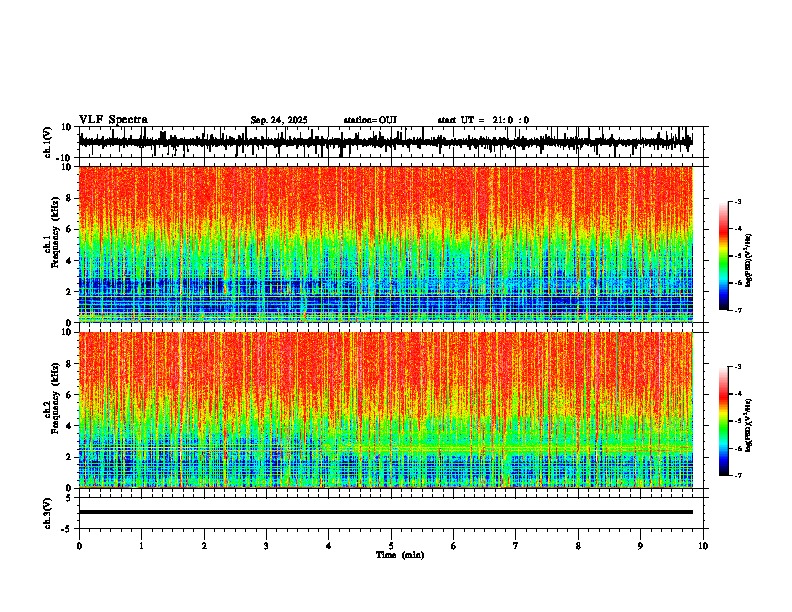Select the "start UT = 21:0 :0" text
The image size is (792, 612).
tap(483, 120)
